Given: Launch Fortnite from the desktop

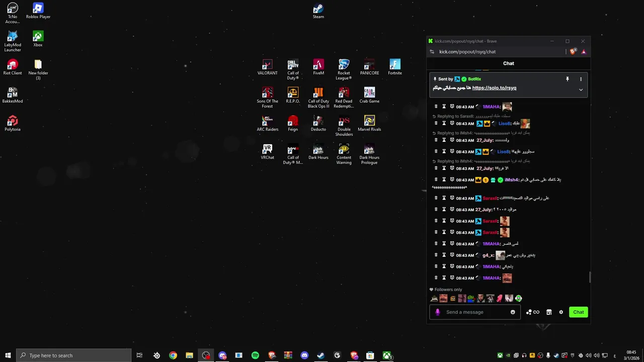Looking at the screenshot, I should (x=395, y=67).
